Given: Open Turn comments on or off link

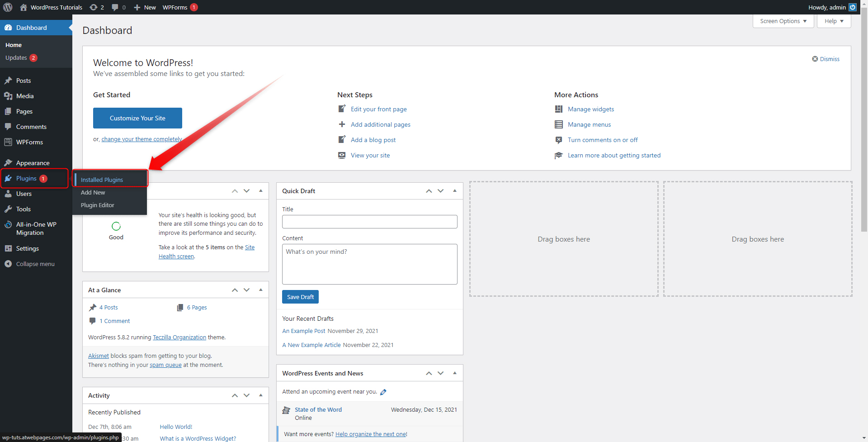Looking at the screenshot, I should (603, 140).
